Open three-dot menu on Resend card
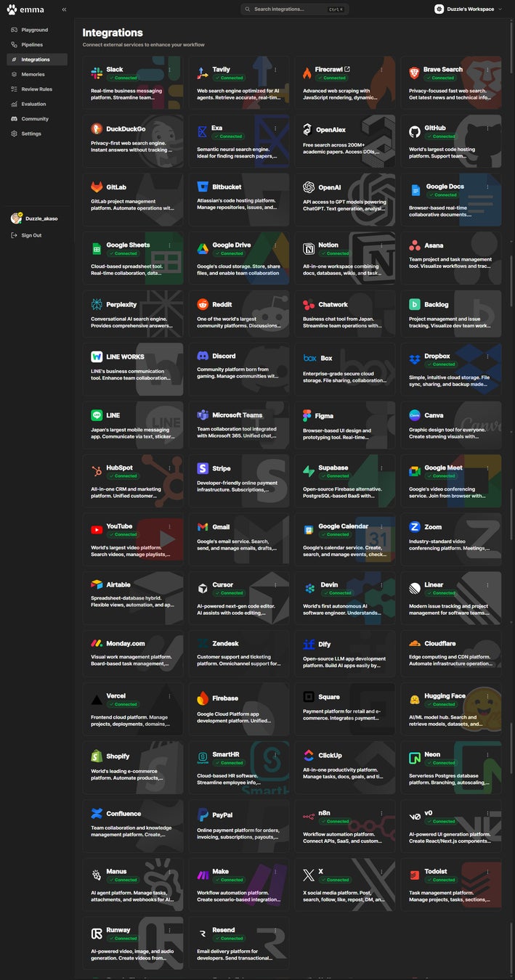The width and height of the screenshot is (515, 980). [275, 931]
